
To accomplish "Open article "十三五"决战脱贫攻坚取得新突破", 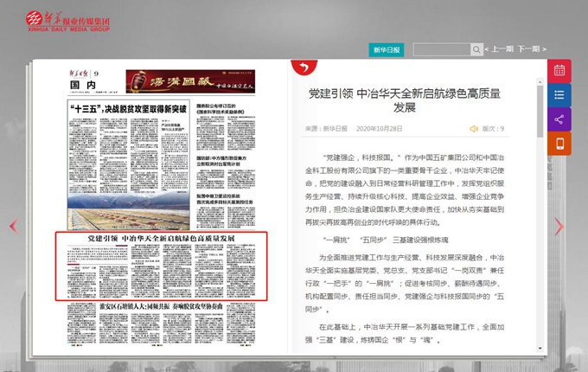I will (x=129, y=109).
